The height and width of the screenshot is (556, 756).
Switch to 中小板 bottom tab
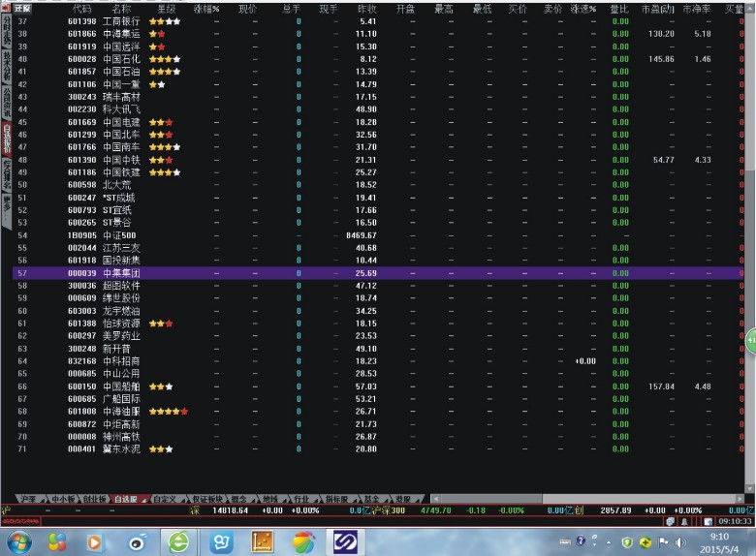(63, 499)
